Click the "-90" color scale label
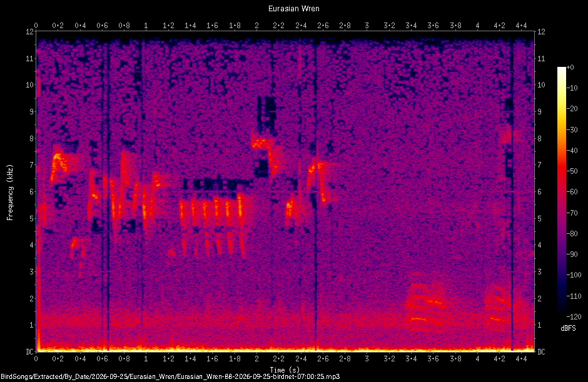588x382 pixels. [572, 254]
